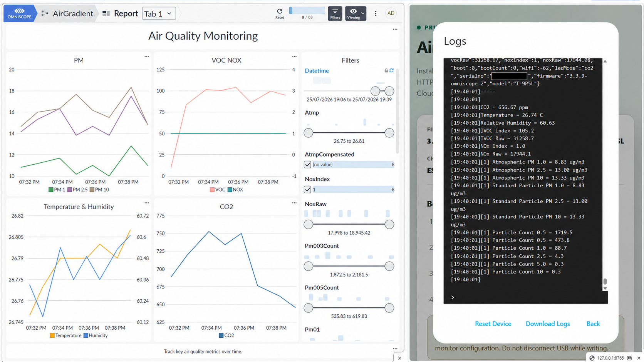Open Temperature & Humidity chart options menu

point(147,203)
